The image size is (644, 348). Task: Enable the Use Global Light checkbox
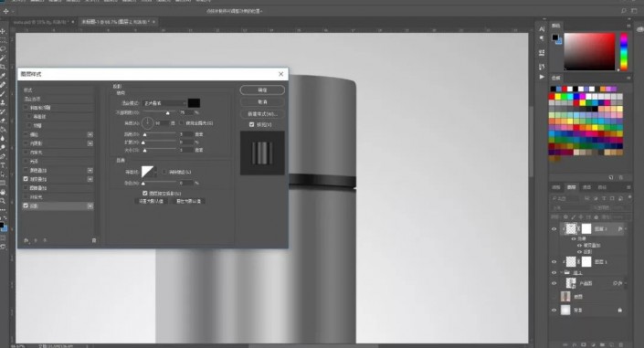coord(182,122)
